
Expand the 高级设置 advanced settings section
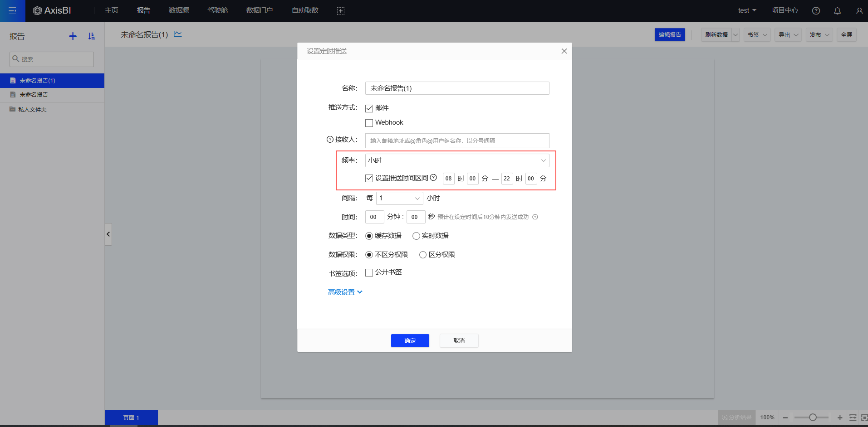pyautogui.click(x=345, y=292)
